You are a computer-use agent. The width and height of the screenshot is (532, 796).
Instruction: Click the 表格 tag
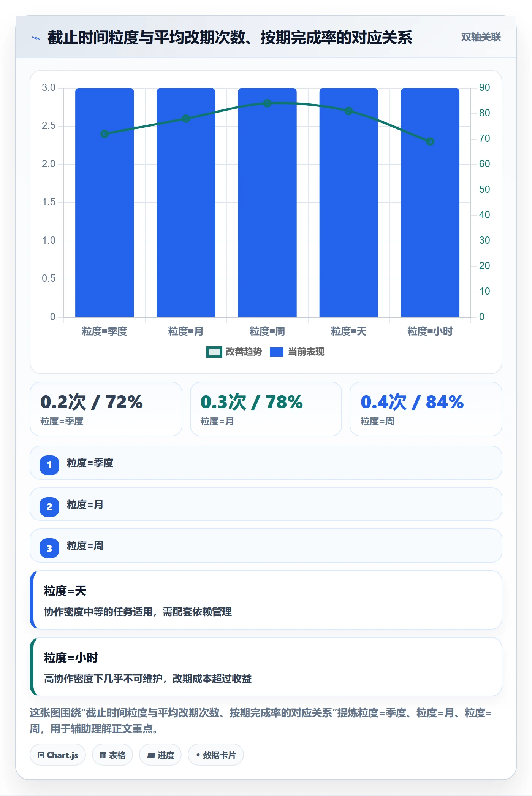coord(112,755)
